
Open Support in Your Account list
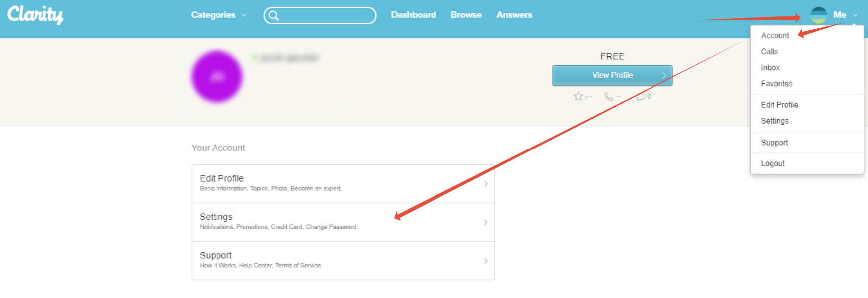tap(343, 261)
